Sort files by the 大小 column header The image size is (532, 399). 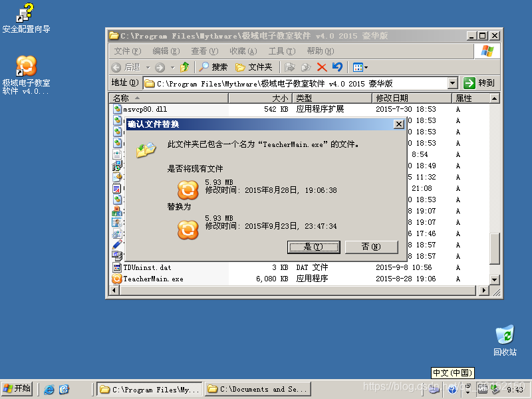pyautogui.click(x=260, y=98)
